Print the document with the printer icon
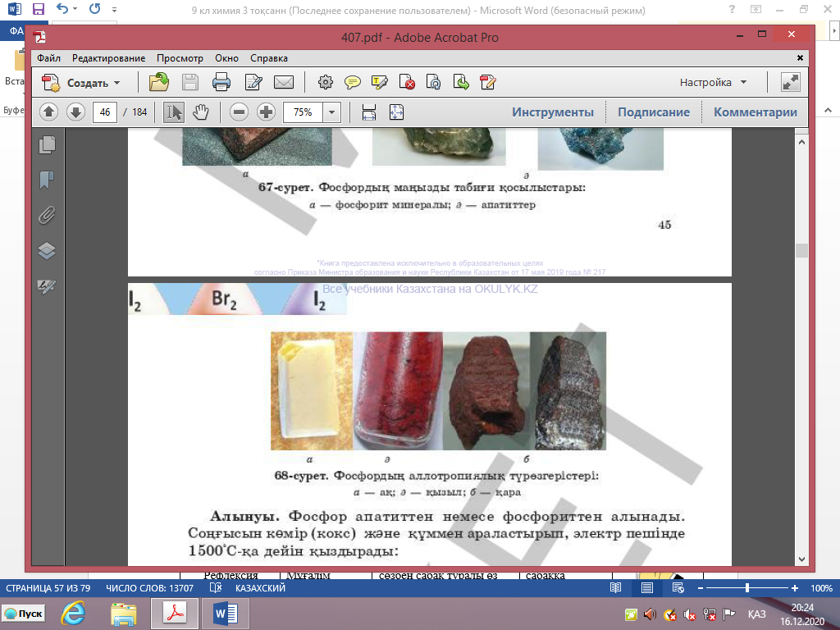 point(221,83)
